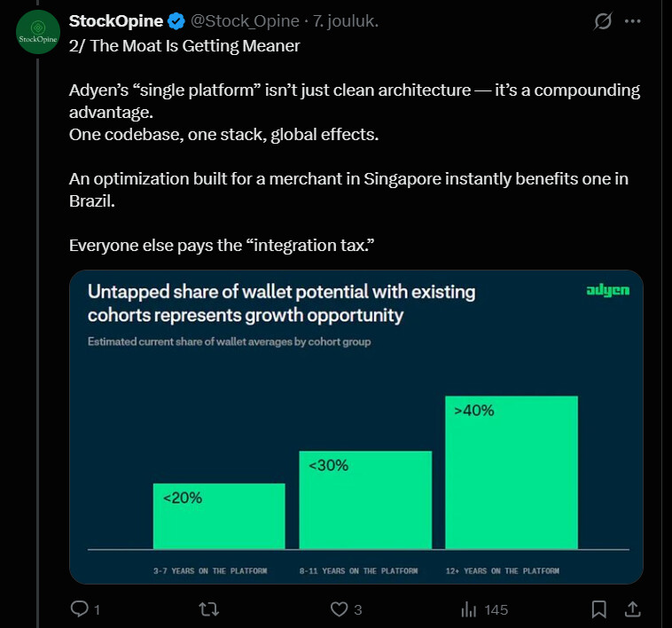Screen dimensions: 672x628
Task: Open Grok explain icon on the post
Action: 603,22
